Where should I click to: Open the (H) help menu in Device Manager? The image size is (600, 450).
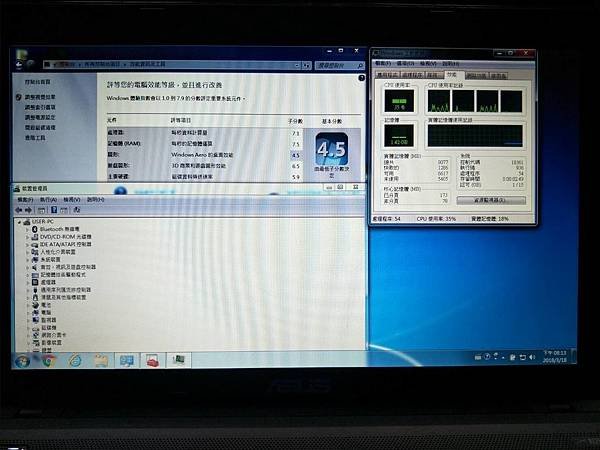click(95, 200)
